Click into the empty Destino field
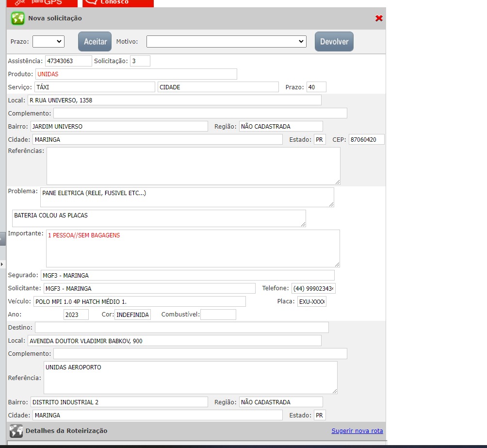This screenshot has width=487, height=448. [x=181, y=328]
